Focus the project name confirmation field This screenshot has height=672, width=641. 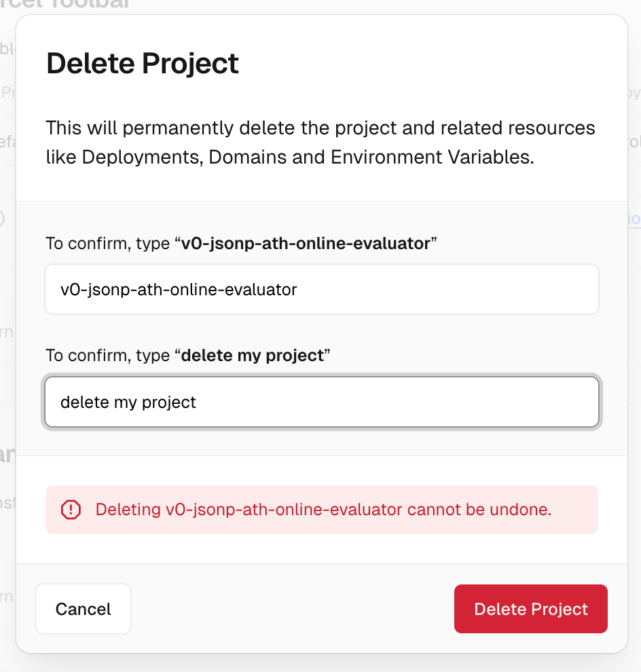tap(321, 290)
